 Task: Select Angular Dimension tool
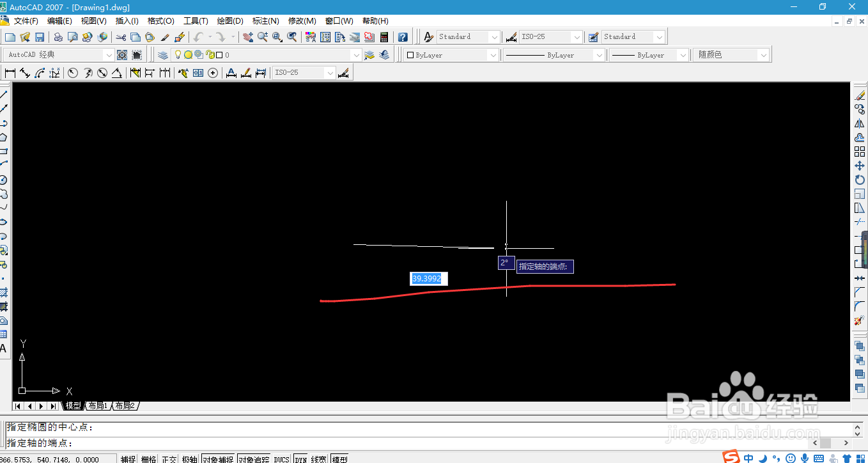tap(117, 73)
